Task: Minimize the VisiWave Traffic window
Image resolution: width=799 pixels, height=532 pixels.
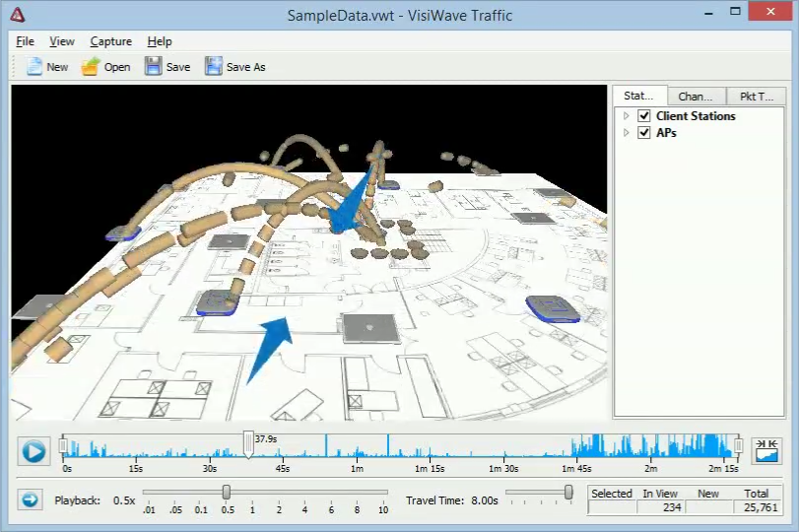Action: pyautogui.click(x=708, y=13)
